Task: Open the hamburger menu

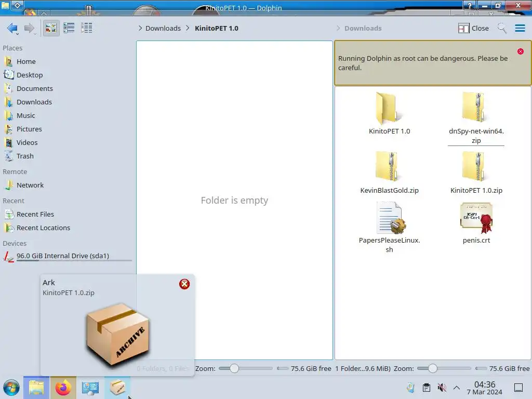Action: [x=520, y=28]
